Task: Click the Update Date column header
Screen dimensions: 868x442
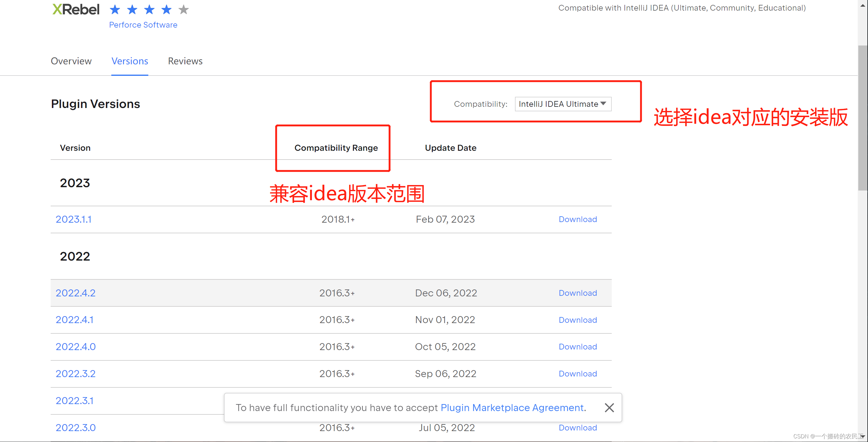Action: point(450,148)
